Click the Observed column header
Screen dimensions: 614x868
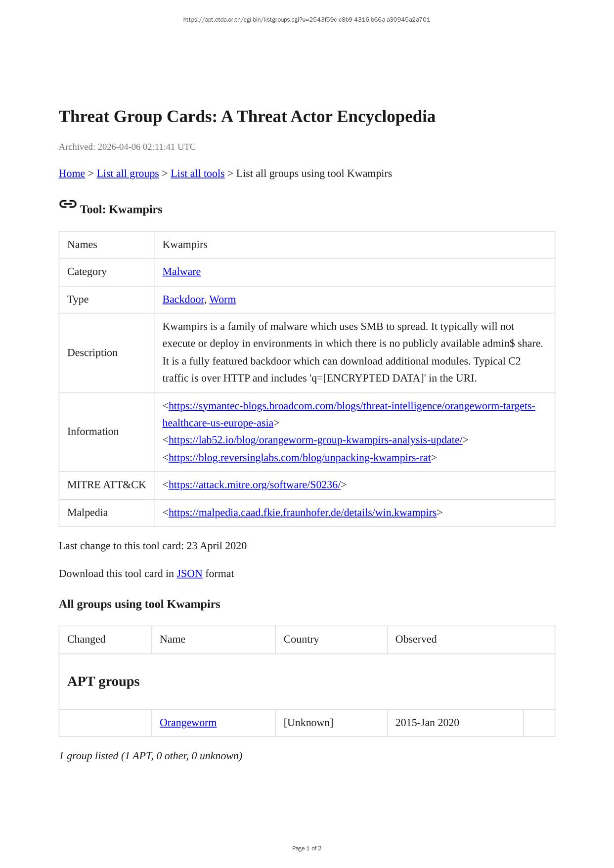pyautogui.click(x=416, y=639)
